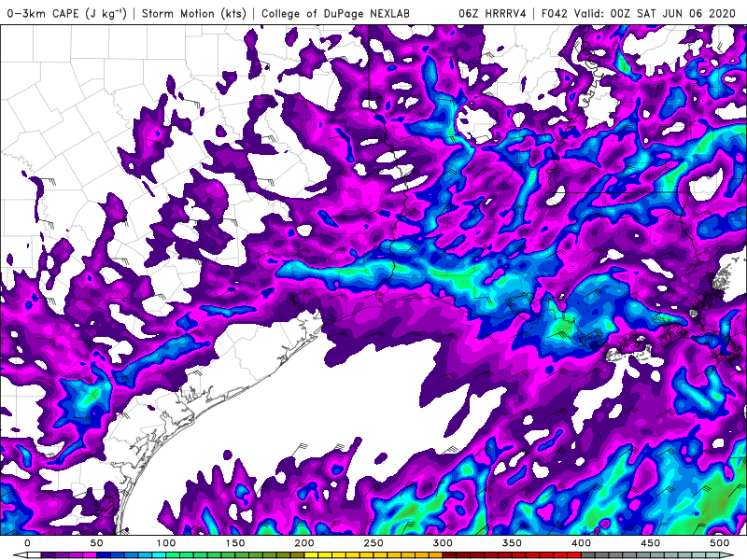Pick the white swatch at scale start
This screenshot has width=747, height=560.
click(35, 554)
